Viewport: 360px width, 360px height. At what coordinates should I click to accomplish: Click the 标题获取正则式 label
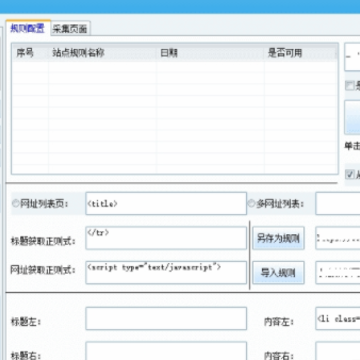click(43, 241)
